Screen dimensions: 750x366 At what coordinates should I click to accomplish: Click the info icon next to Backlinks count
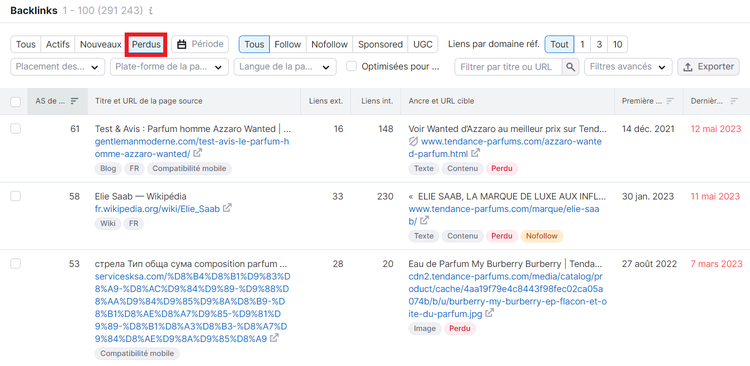(151, 11)
